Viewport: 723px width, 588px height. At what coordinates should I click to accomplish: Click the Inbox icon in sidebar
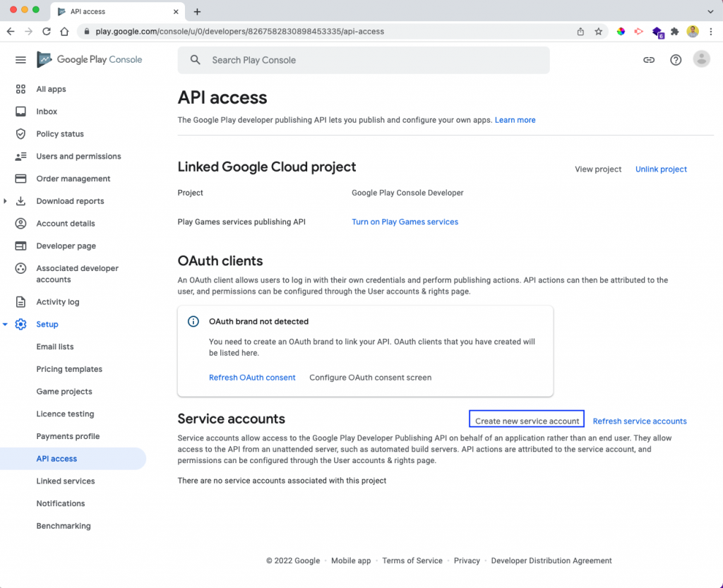pos(20,112)
